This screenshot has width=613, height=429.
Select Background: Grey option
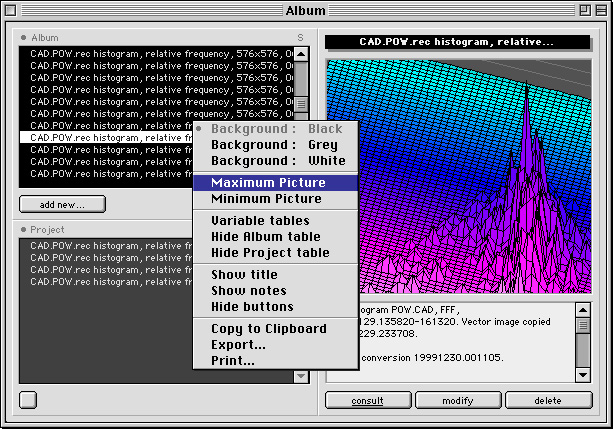(x=276, y=145)
